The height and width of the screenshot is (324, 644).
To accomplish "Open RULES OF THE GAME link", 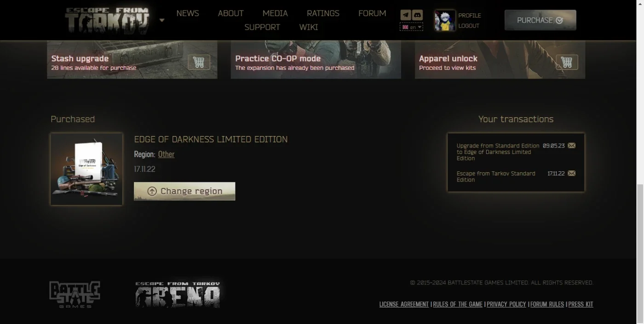I will [x=458, y=304].
